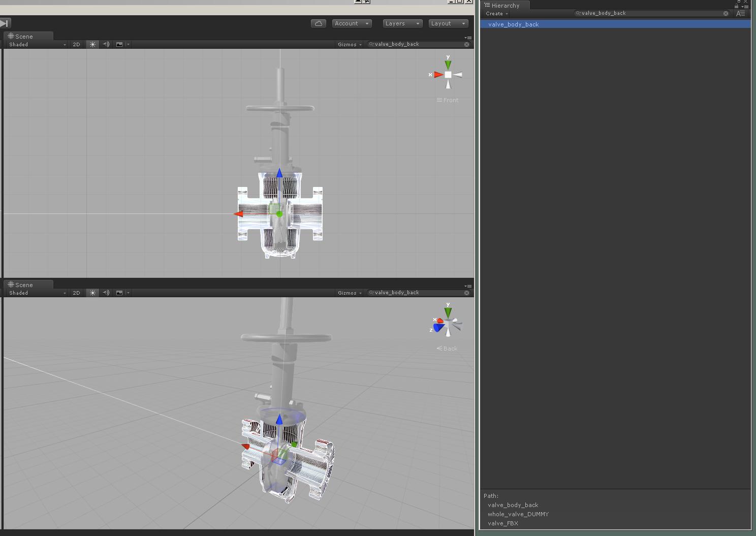Select the lower Scene tab
Image resolution: width=756 pixels, height=536 pixels.
pos(27,285)
